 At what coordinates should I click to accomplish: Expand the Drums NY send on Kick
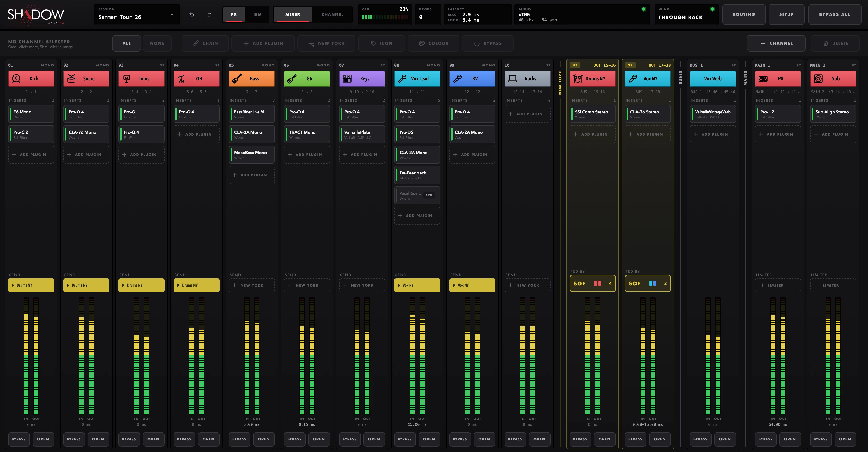(x=31, y=285)
